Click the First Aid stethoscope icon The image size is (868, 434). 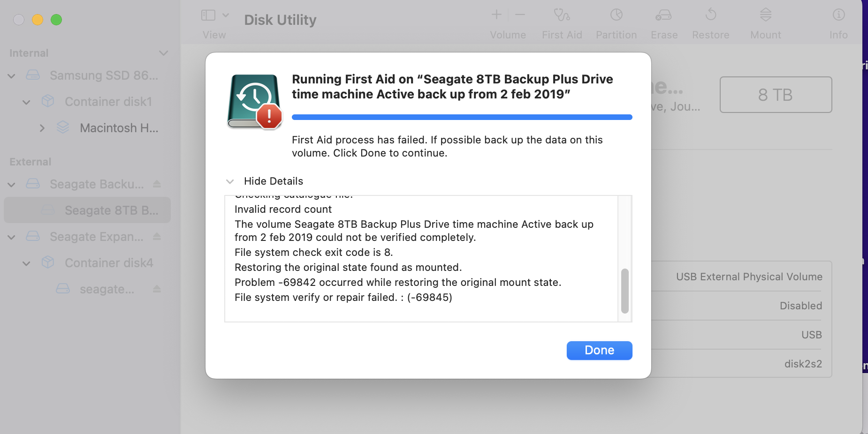(562, 15)
